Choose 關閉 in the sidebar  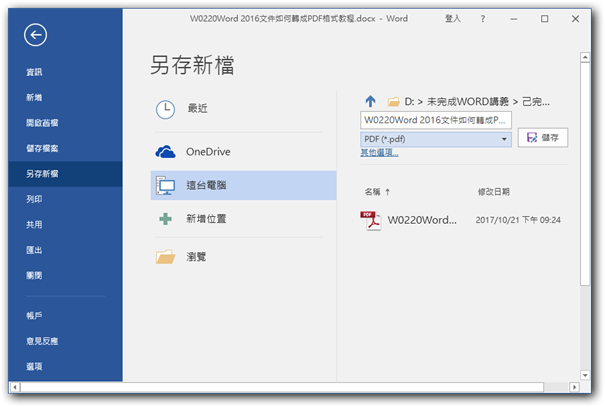[34, 275]
